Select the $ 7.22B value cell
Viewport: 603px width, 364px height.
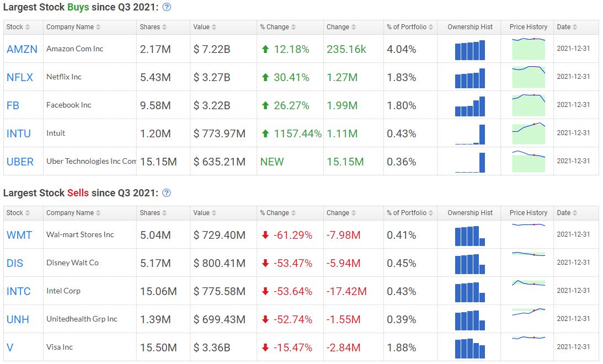[x=212, y=49]
